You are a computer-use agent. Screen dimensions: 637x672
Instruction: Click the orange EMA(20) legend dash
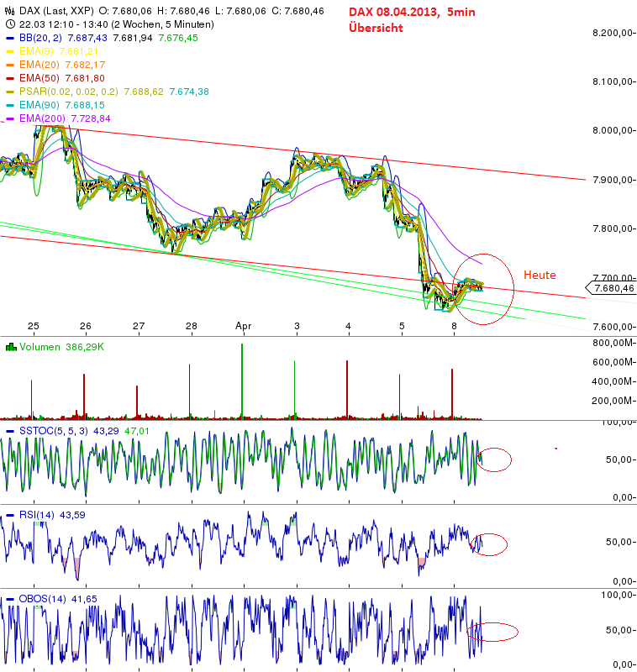[10, 65]
